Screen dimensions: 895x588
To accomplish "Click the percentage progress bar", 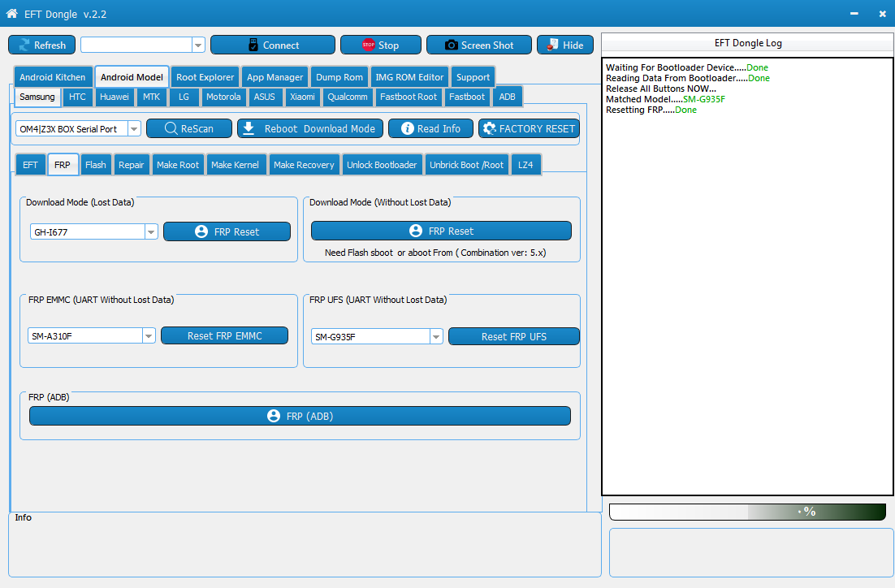I will click(x=747, y=512).
